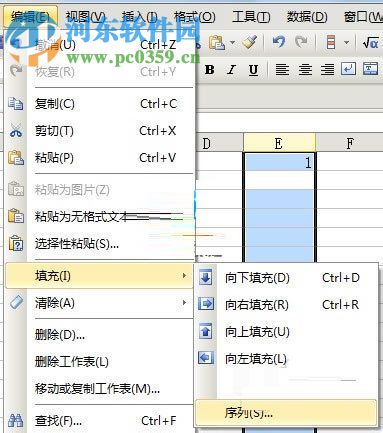Viewport: 383px width, 433px height.
Task: Toggle italic formatting
Action: (x=231, y=70)
